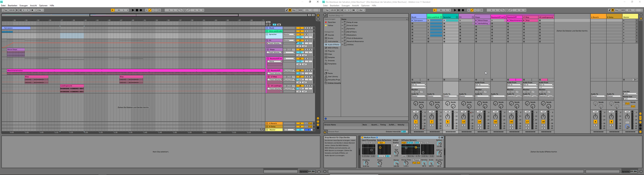644x175 pixels.
Task: Click the reverb Dry/Wet knob
Action: click(439, 163)
